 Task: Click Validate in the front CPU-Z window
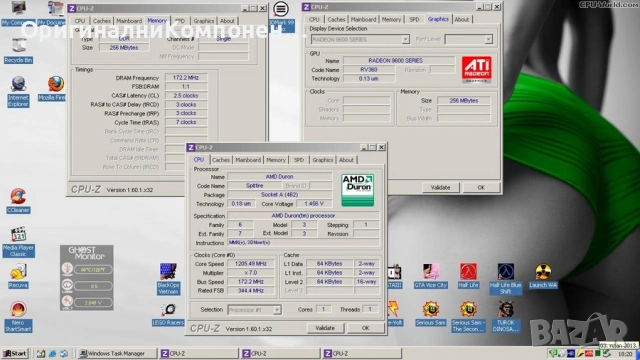point(325,328)
